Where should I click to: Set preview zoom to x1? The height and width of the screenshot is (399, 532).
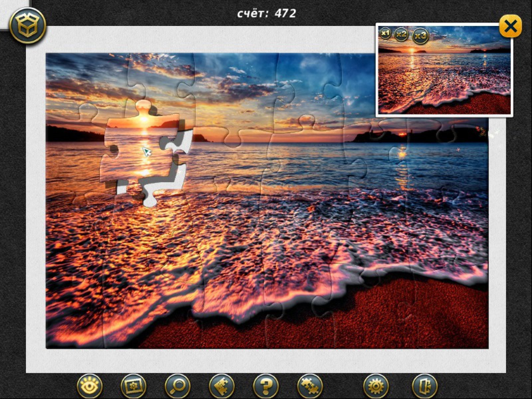coord(385,33)
